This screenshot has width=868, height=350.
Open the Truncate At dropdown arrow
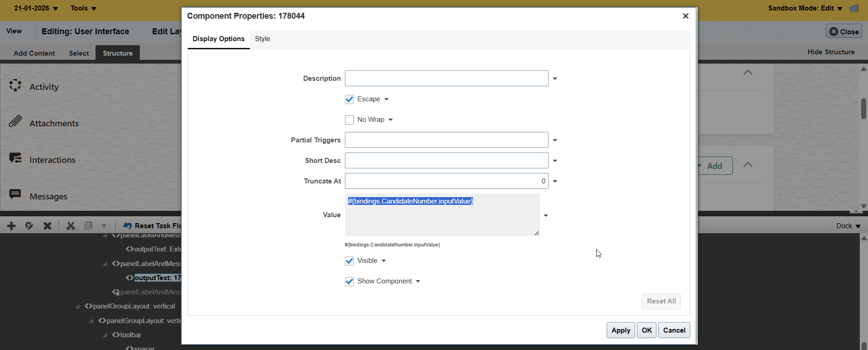click(555, 182)
